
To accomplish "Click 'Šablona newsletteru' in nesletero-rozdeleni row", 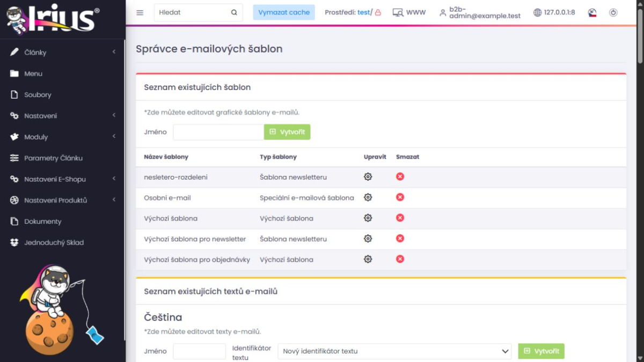I will (x=293, y=177).
